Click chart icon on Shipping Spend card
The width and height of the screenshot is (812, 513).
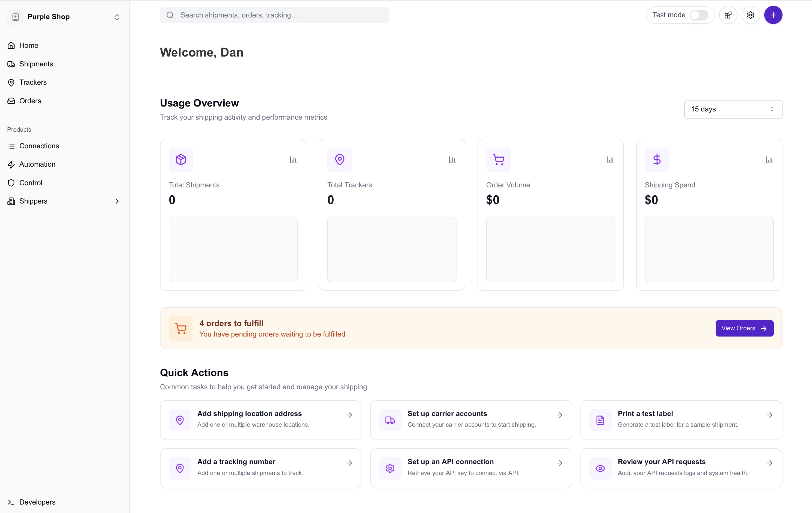click(769, 160)
